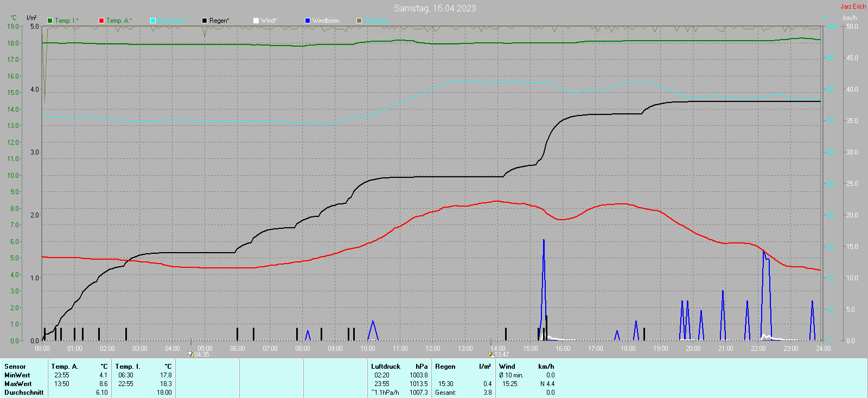The height and width of the screenshot is (398, 868).
Task: Click the 'MinWert' row header
Action: click(x=17, y=375)
